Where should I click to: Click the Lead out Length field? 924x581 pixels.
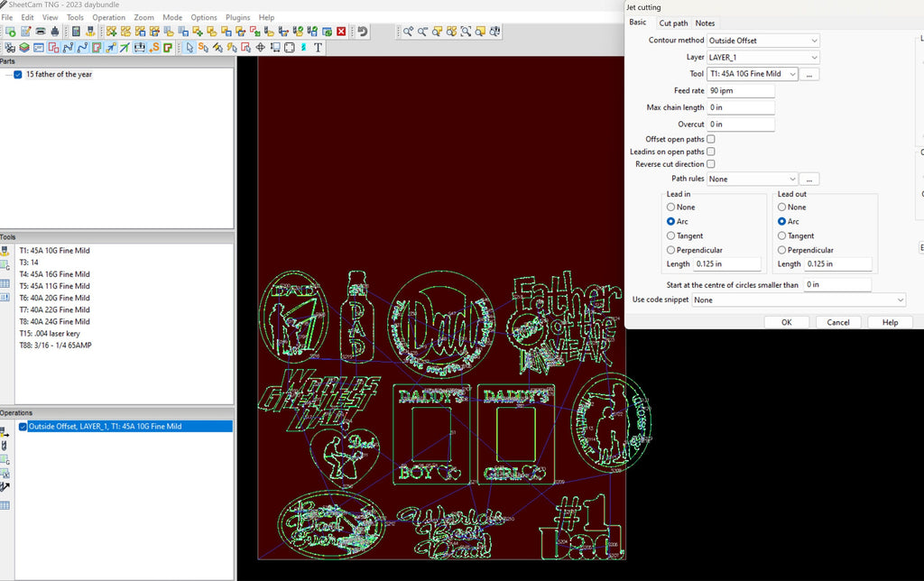(x=837, y=264)
